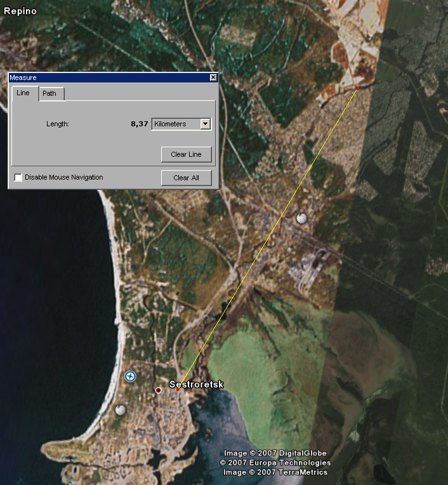
Task: Expand the Kilometers unit dropdown arrow
Action: click(x=205, y=124)
